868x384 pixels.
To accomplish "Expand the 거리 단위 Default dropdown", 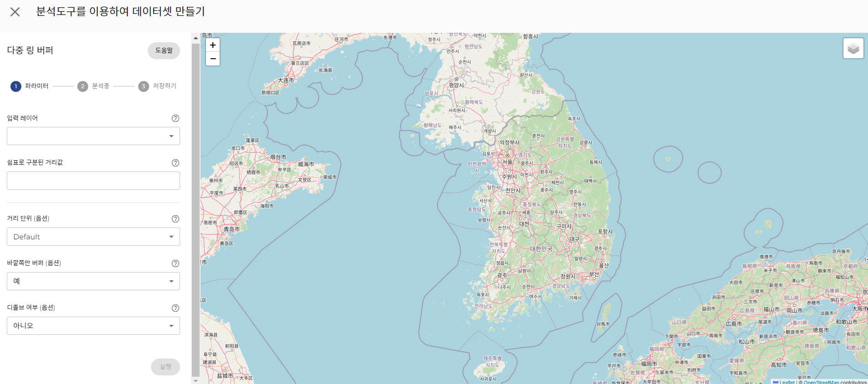I will pyautogui.click(x=93, y=237).
